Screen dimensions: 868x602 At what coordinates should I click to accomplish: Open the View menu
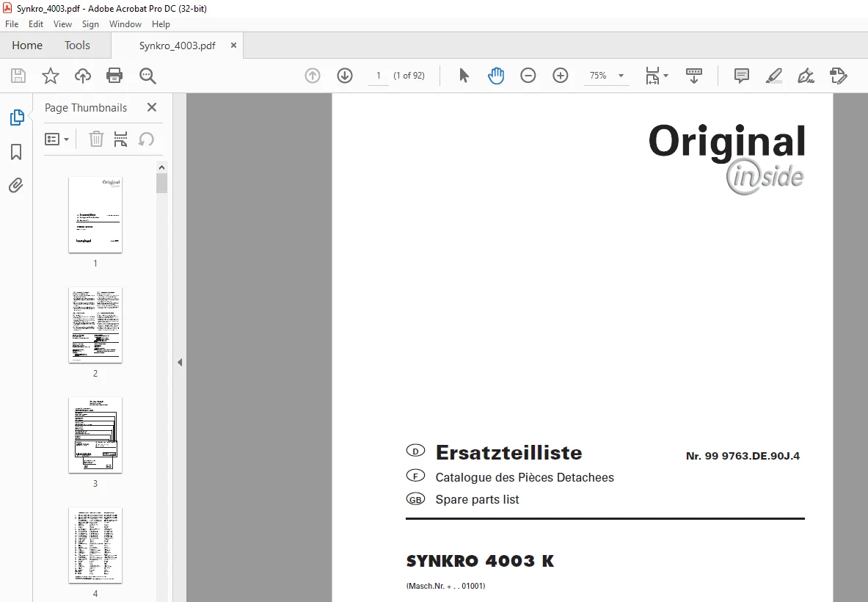62,23
